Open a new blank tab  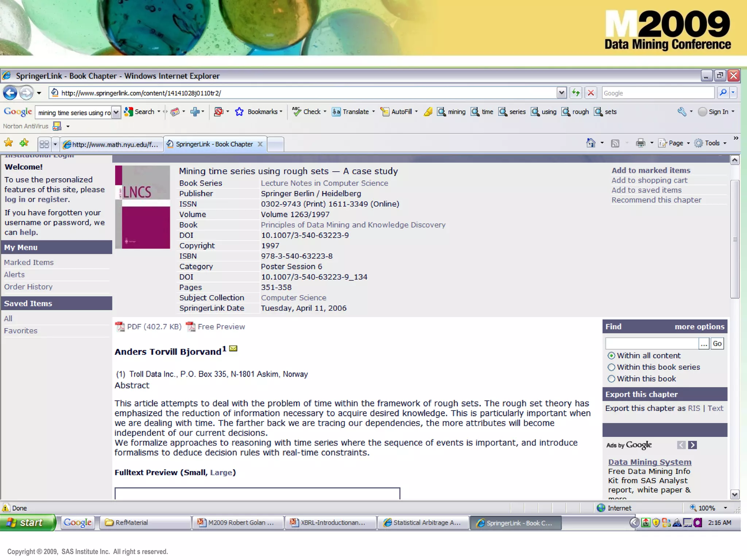(x=276, y=144)
